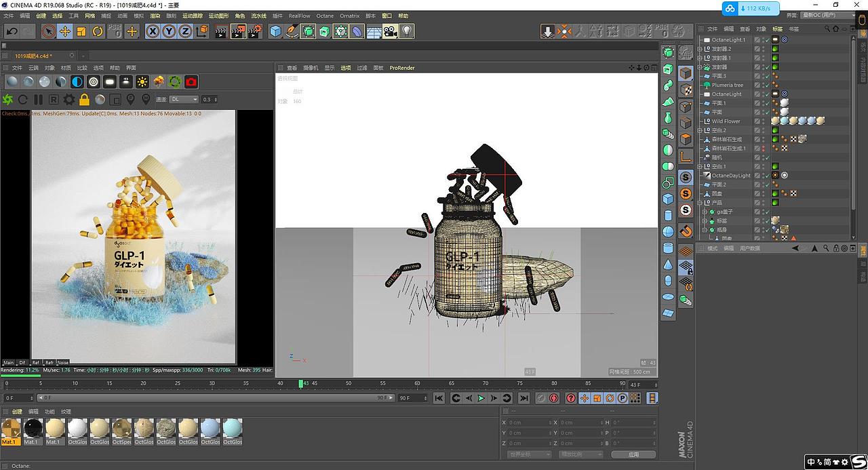The image size is (868, 470).
Task: Toggle Octane lock resolution padlock
Action: click(x=84, y=100)
